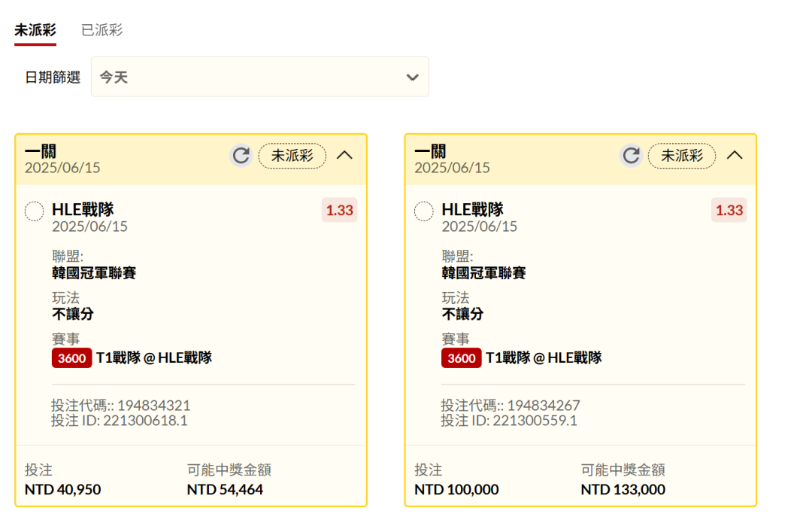Click HLE戰隊 team name in 194834267 card
The image size is (812, 532).
pyautogui.click(x=472, y=209)
